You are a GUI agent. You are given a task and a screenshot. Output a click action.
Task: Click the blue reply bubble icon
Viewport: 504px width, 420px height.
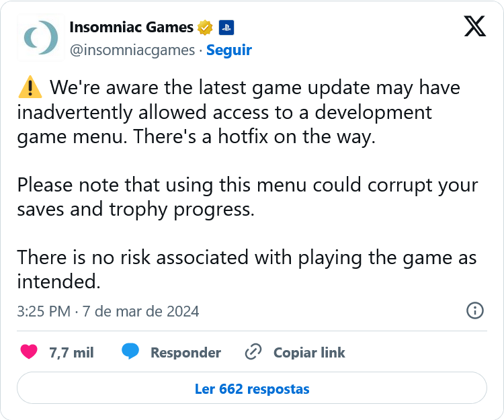130,352
